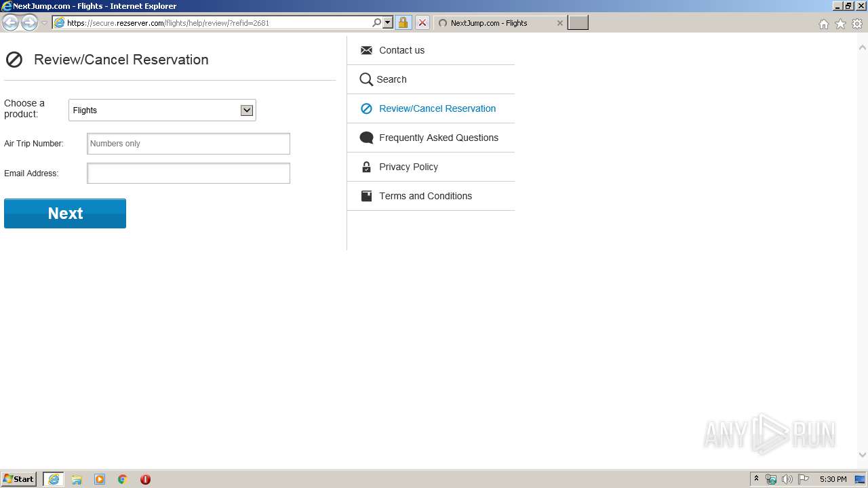Open a new blank tab
This screenshot has height=488, width=868.
[x=578, y=23]
